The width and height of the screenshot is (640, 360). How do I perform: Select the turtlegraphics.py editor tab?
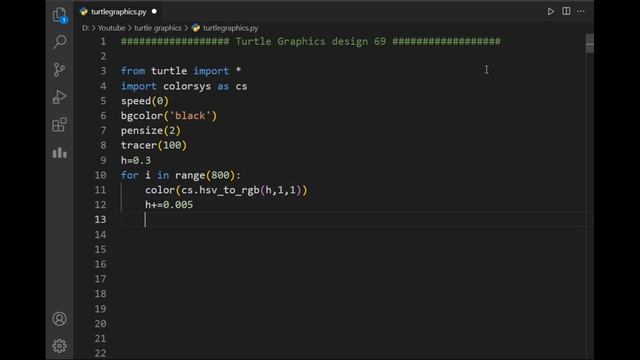(119, 12)
